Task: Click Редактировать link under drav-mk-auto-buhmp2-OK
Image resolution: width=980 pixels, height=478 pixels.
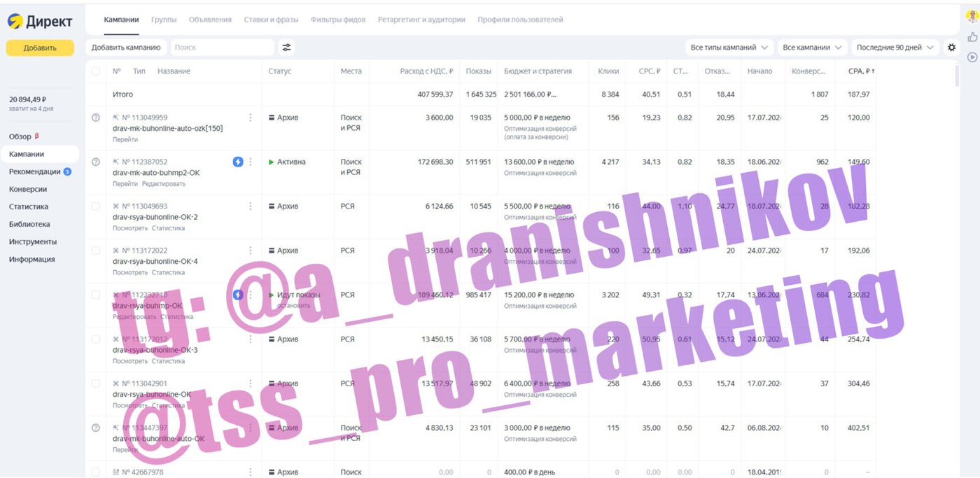Action: point(164,184)
